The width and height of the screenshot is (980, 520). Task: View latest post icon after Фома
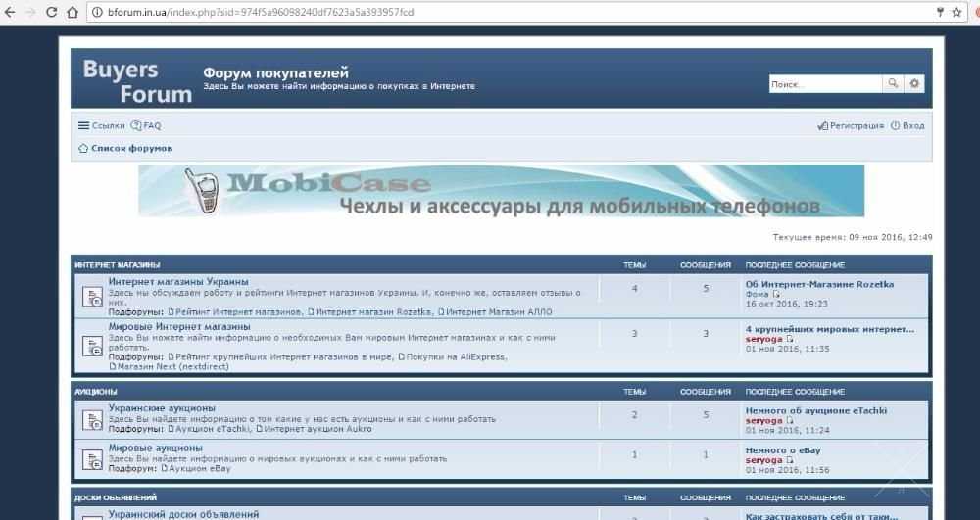(775, 294)
